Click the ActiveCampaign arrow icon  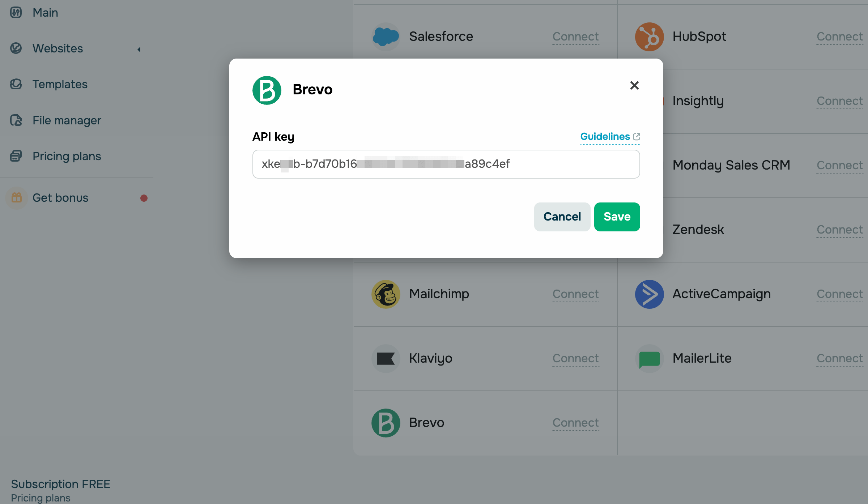(649, 294)
